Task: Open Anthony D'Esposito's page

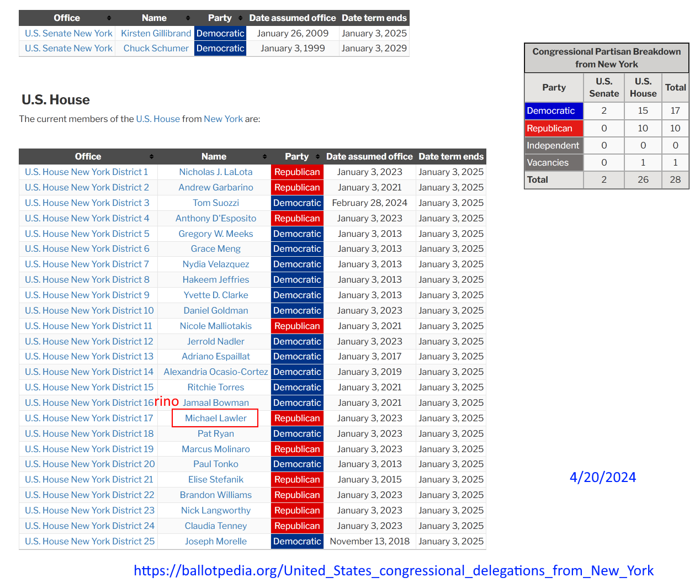Action: tap(216, 219)
